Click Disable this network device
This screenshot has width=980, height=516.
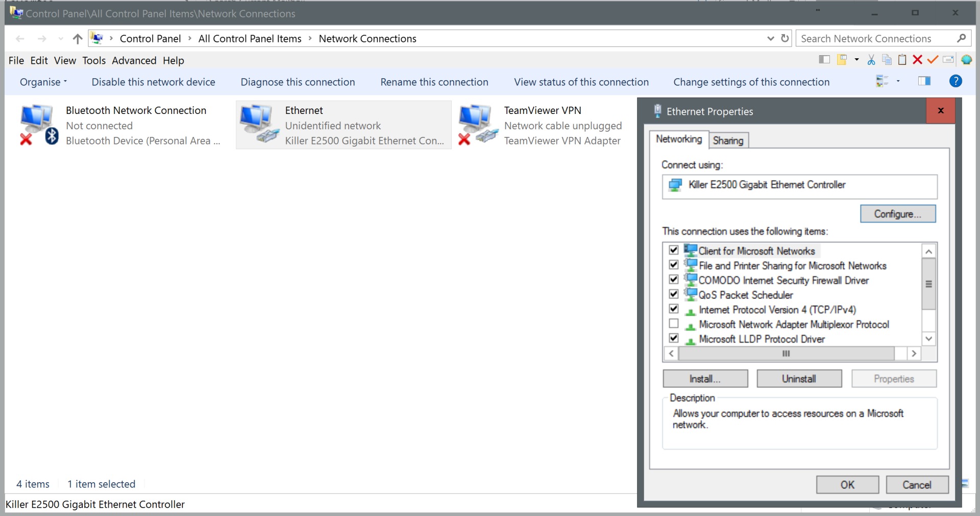pos(153,82)
